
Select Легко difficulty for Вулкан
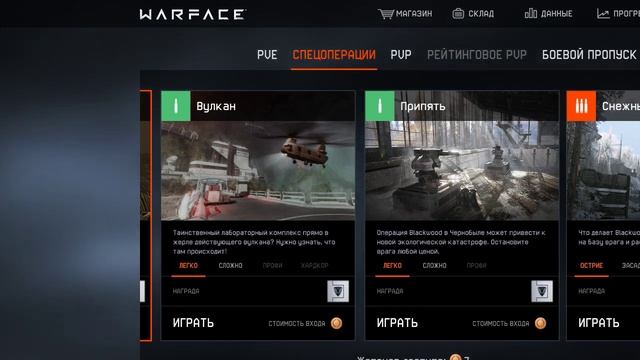click(188, 266)
